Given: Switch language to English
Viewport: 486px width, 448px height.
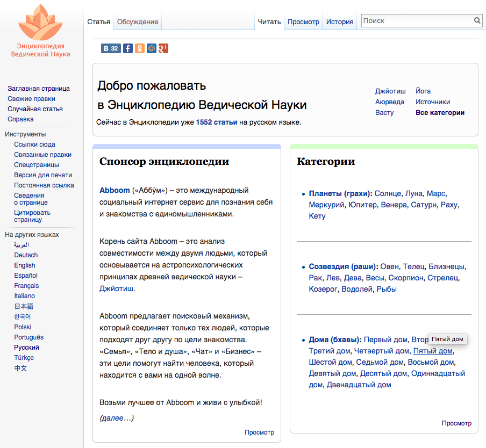Looking at the screenshot, I should pos(25,265).
